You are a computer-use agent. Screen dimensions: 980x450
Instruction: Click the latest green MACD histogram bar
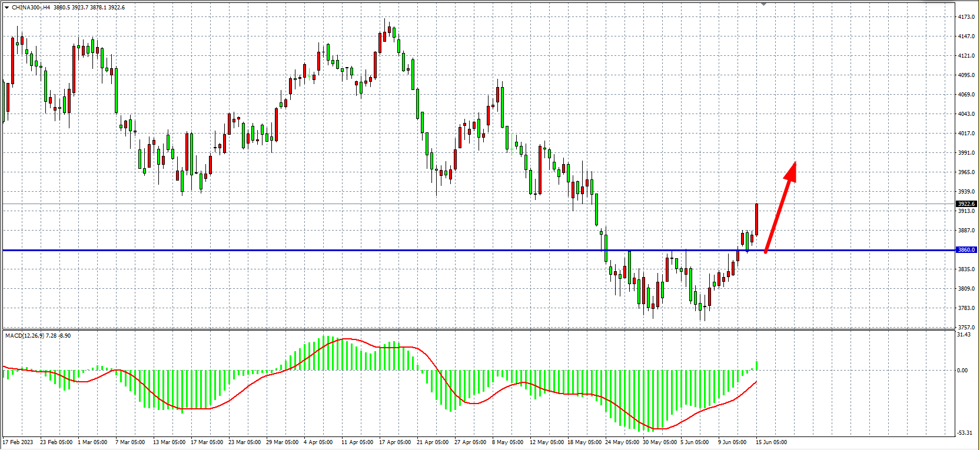tap(757, 366)
